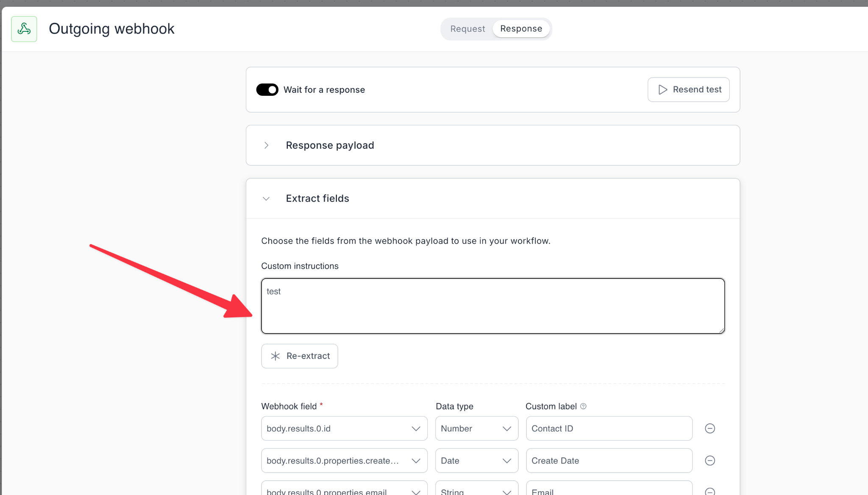Open the body.results.0.properties.create webhook field dropdown
Image resolution: width=868 pixels, height=495 pixels.
(x=344, y=461)
